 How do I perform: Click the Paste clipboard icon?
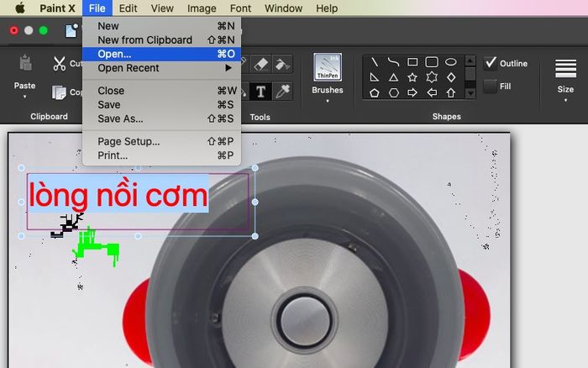pos(25,63)
